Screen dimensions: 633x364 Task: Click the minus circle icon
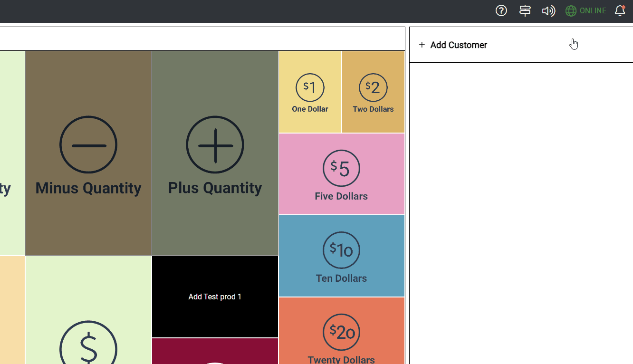point(88,144)
